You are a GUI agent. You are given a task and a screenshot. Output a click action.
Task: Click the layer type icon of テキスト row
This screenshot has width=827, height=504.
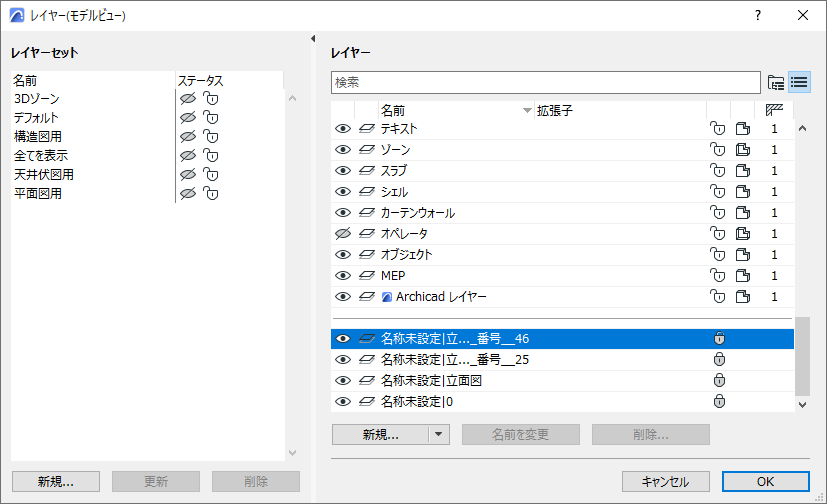click(x=367, y=129)
